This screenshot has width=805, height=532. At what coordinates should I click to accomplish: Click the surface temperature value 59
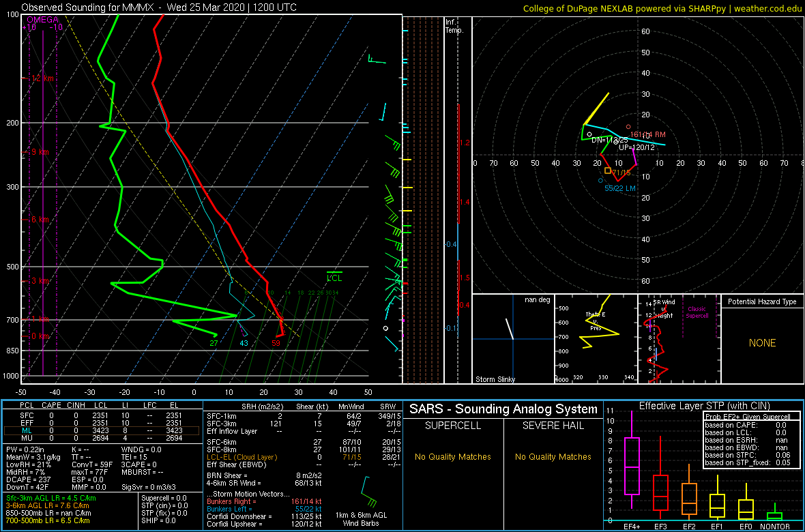click(x=276, y=343)
